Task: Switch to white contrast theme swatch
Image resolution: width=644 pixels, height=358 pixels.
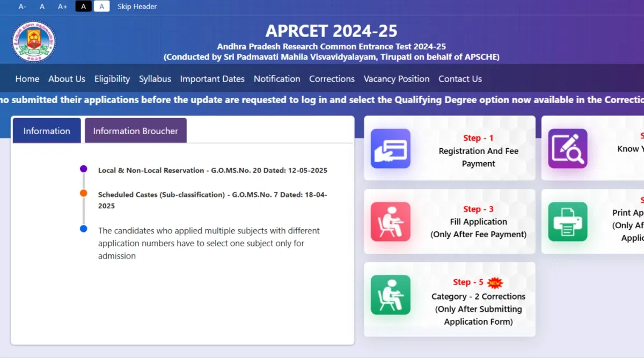Action: [102, 6]
